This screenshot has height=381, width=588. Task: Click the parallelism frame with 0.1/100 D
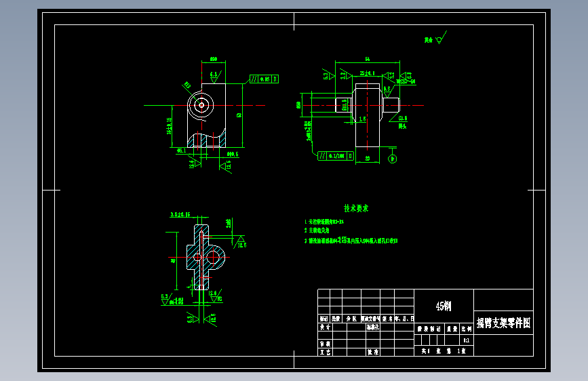click(336, 156)
